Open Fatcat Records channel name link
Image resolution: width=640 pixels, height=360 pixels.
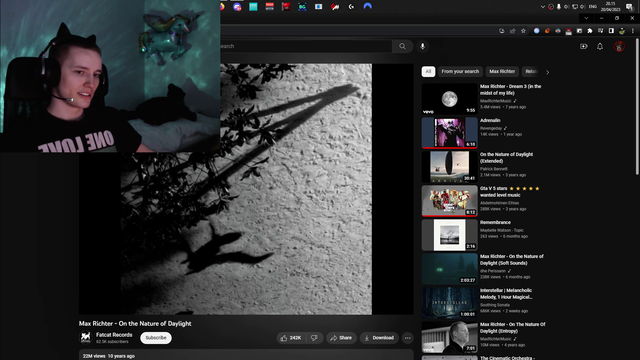[x=114, y=335]
